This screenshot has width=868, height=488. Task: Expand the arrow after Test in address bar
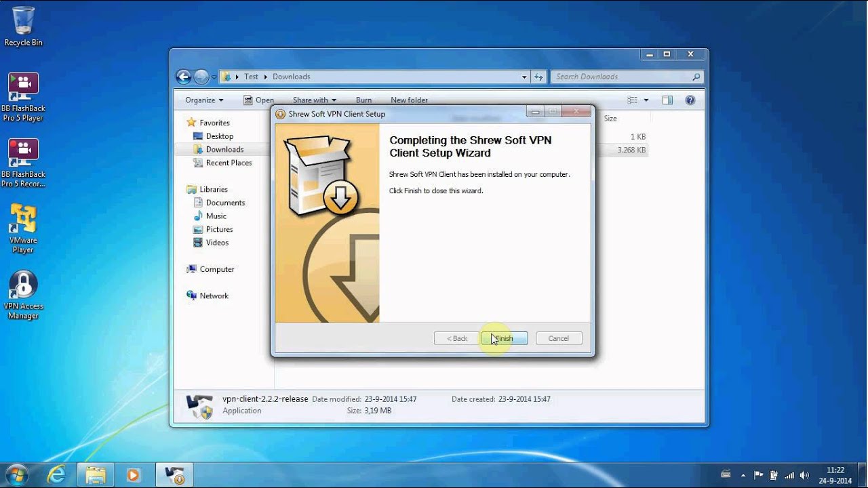coord(266,77)
